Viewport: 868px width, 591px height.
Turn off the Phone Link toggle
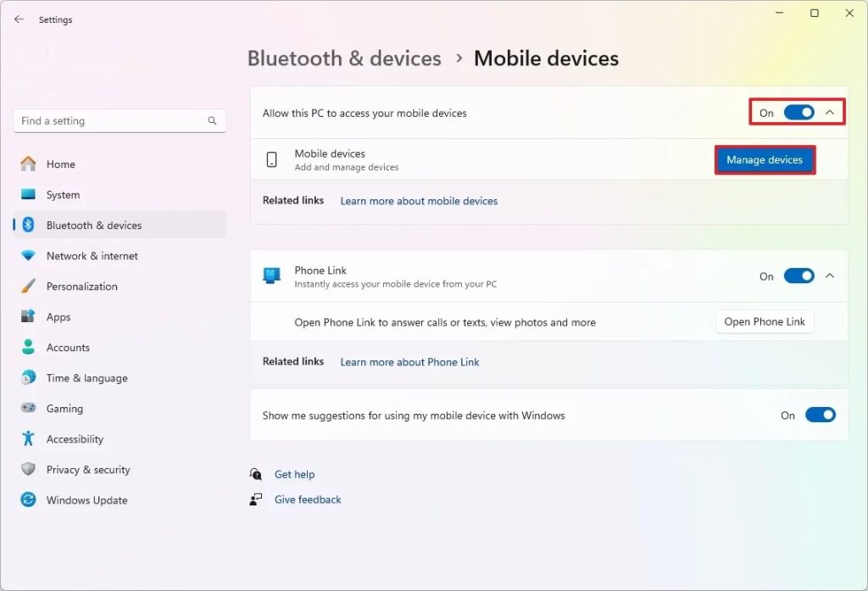pyautogui.click(x=798, y=276)
